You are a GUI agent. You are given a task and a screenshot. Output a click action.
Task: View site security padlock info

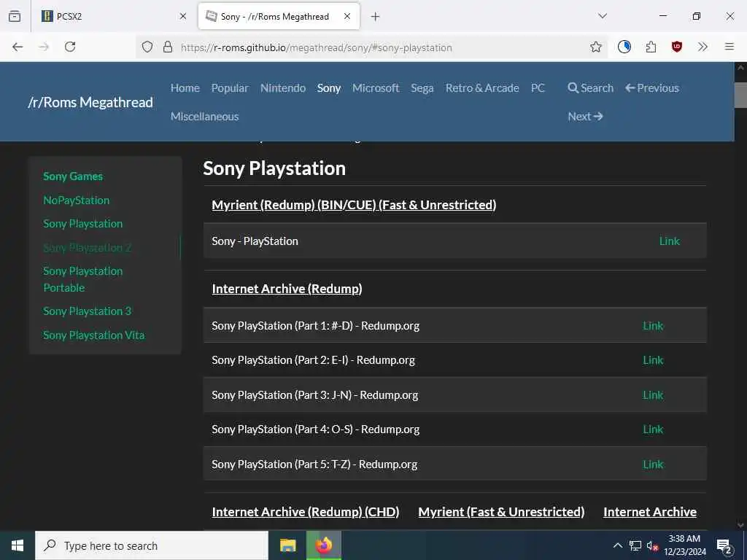168,47
